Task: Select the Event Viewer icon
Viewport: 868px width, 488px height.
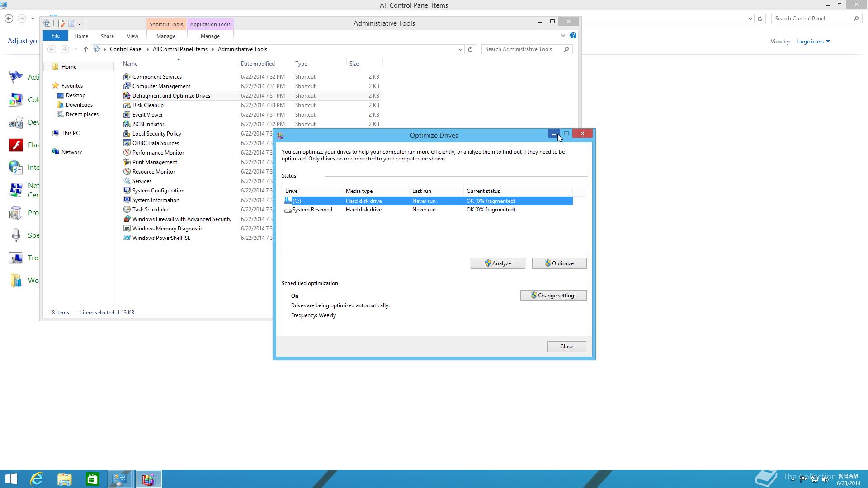Action: tap(127, 115)
